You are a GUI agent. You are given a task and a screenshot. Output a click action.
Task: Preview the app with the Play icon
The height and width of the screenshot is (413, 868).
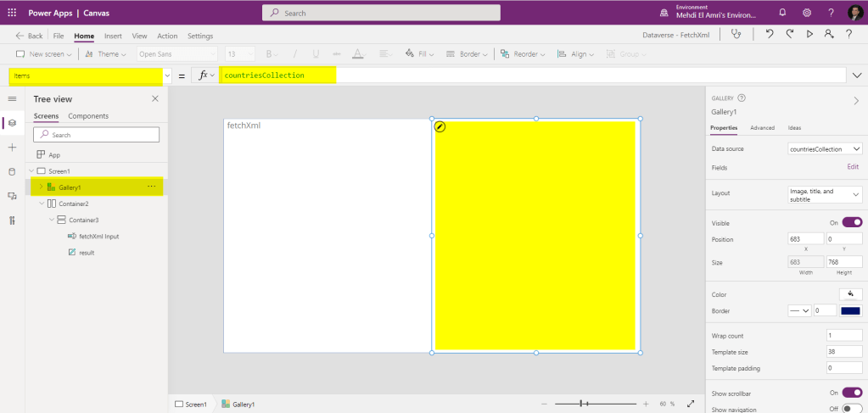809,35
